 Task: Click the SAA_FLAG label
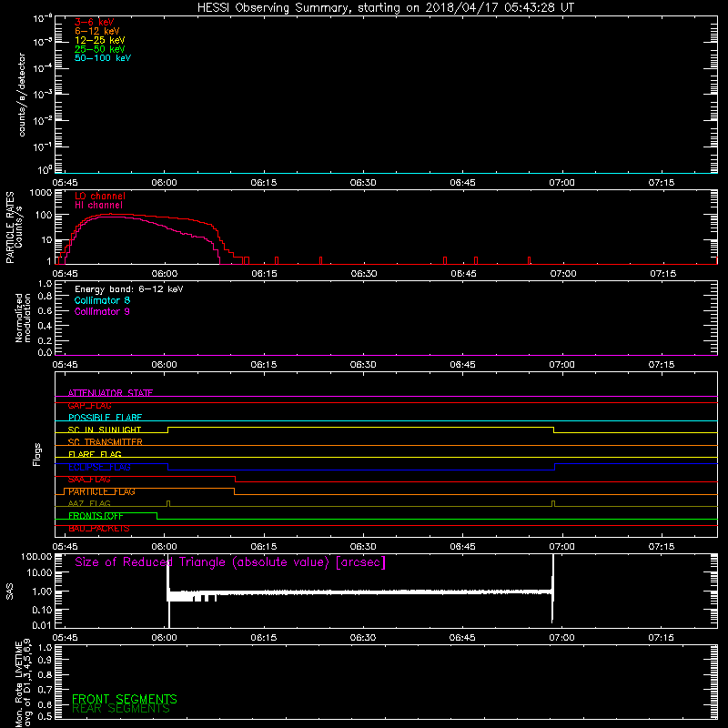point(89,480)
